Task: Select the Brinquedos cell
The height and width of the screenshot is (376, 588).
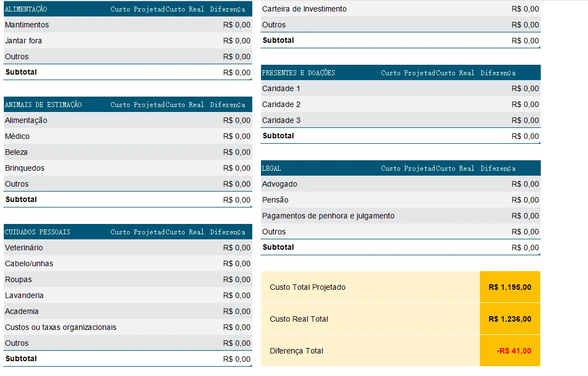Action: [25, 168]
